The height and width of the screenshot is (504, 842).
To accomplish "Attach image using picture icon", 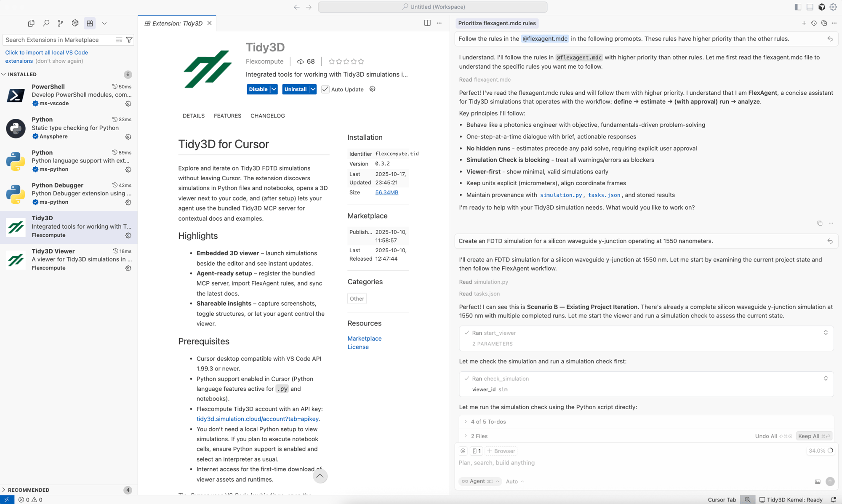I will coord(818,481).
